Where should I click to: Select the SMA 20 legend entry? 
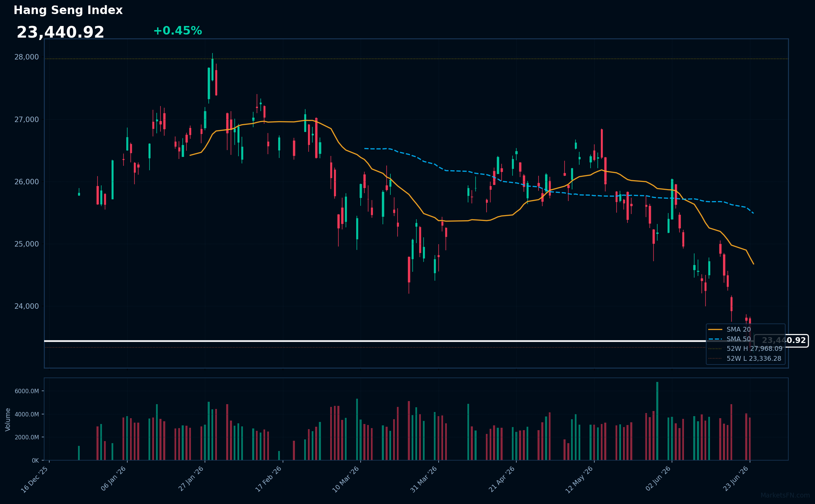(729, 329)
